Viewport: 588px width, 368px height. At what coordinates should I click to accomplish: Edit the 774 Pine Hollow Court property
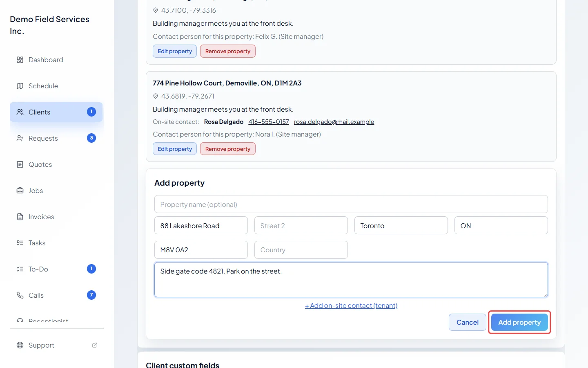pos(175,149)
